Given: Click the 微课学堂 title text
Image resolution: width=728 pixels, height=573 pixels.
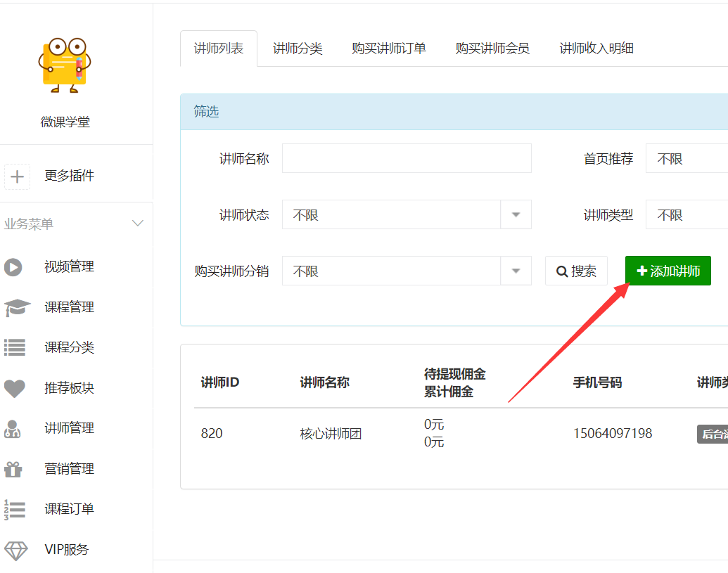Looking at the screenshot, I should point(65,122).
